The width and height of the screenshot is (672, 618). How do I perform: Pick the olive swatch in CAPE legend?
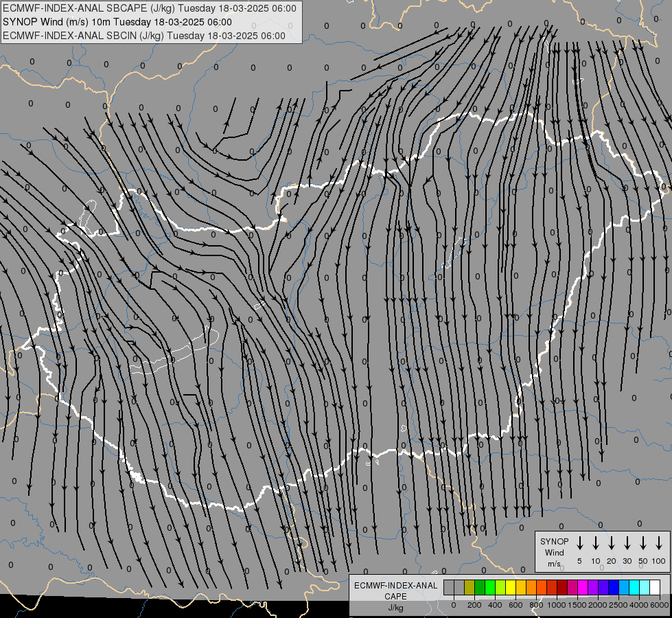470,587
